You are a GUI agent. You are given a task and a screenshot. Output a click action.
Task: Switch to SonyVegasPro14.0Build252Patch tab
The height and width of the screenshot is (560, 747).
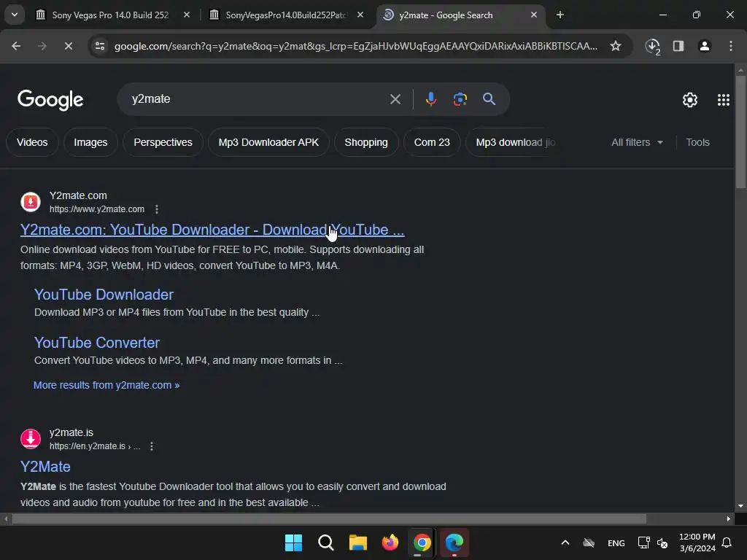click(x=286, y=15)
